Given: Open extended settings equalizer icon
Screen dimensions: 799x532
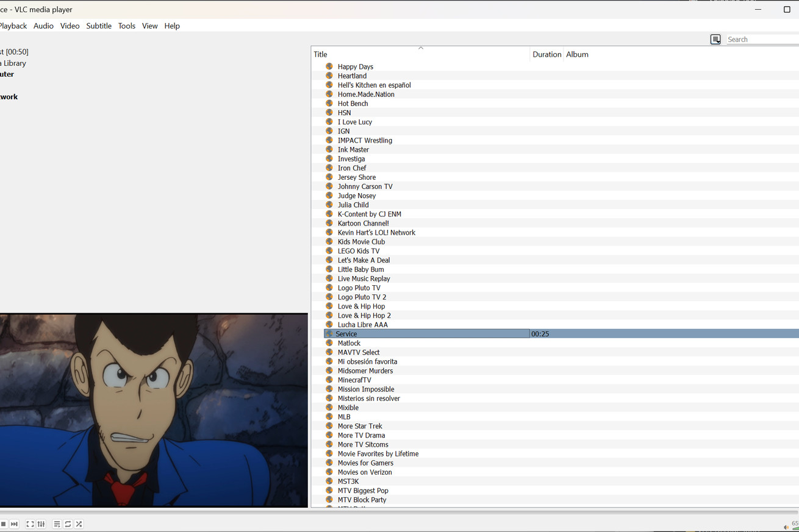Looking at the screenshot, I should [x=41, y=524].
